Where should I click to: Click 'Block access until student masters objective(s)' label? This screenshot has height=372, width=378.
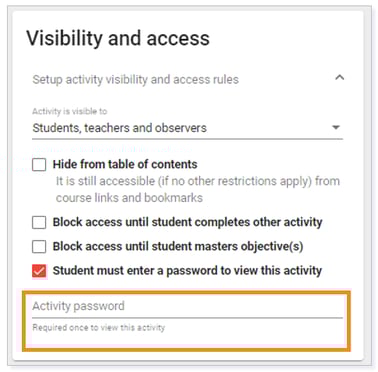point(178,247)
